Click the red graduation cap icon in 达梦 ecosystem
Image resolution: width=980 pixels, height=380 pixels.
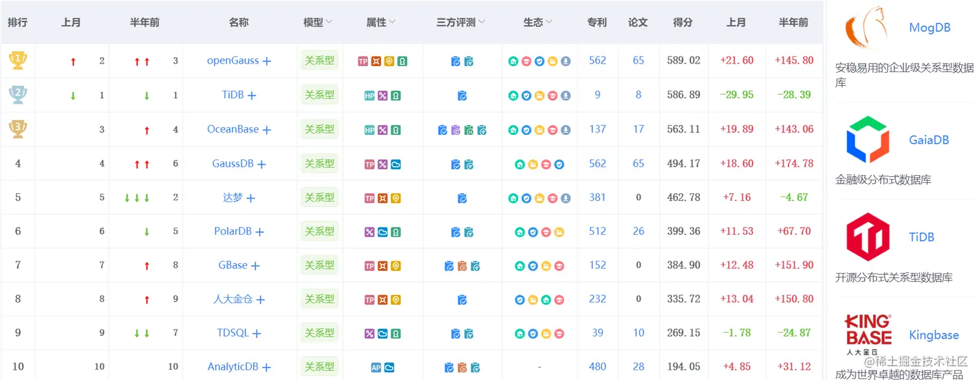pyautogui.click(x=553, y=198)
